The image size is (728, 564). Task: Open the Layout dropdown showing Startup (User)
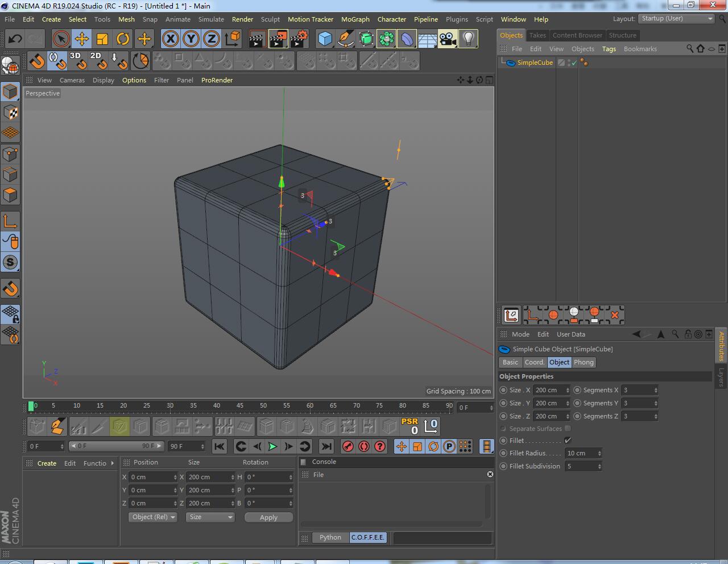click(x=676, y=18)
